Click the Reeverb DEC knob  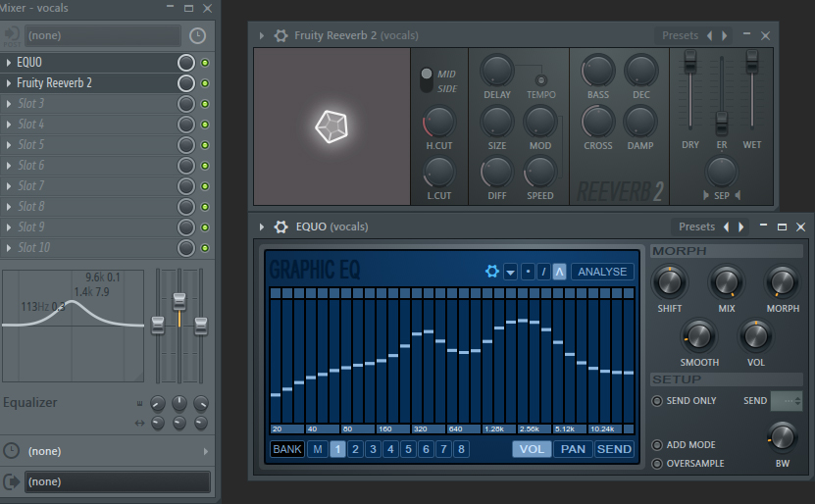pyautogui.click(x=640, y=72)
